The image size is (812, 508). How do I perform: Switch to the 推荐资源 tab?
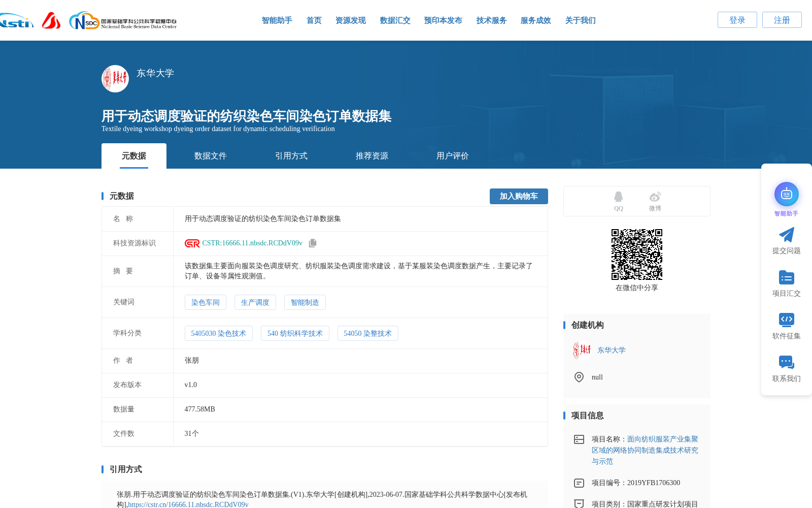pyautogui.click(x=372, y=156)
